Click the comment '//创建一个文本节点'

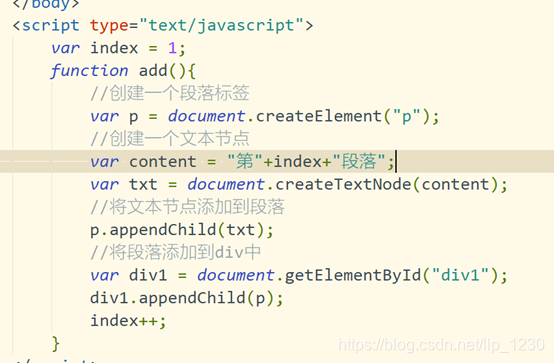coord(170,139)
